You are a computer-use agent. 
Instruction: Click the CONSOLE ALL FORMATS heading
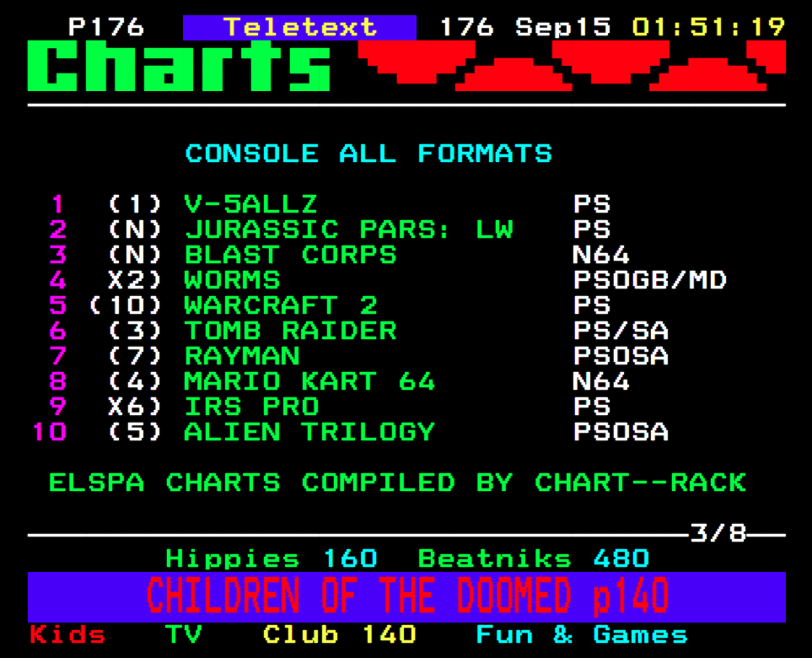click(368, 154)
